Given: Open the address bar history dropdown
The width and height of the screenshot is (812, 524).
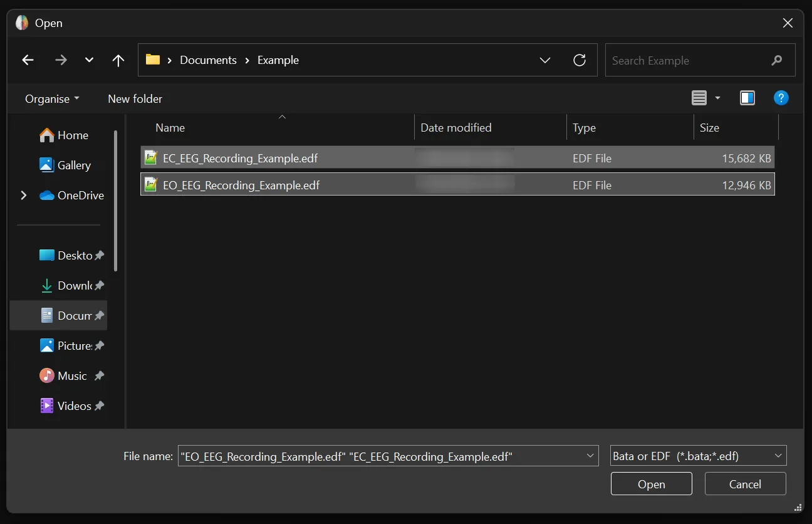Looking at the screenshot, I should [x=545, y=60].
